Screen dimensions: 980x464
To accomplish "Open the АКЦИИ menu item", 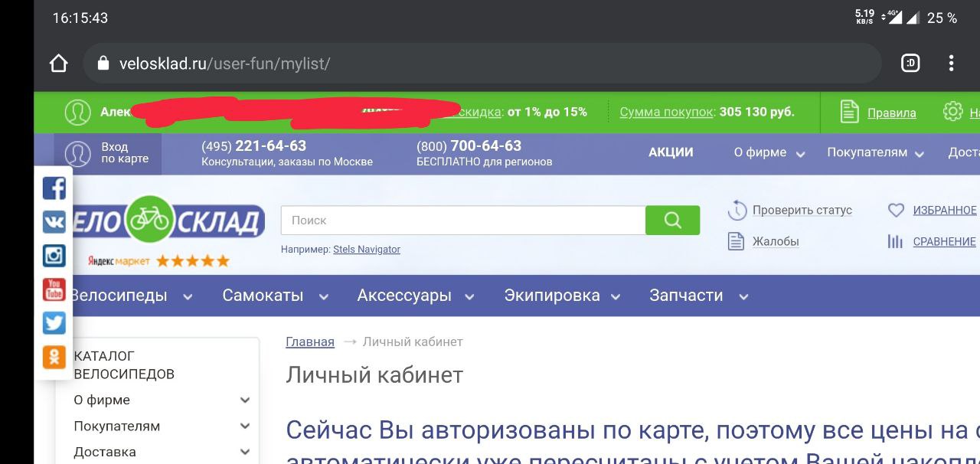I will [671, 152].
